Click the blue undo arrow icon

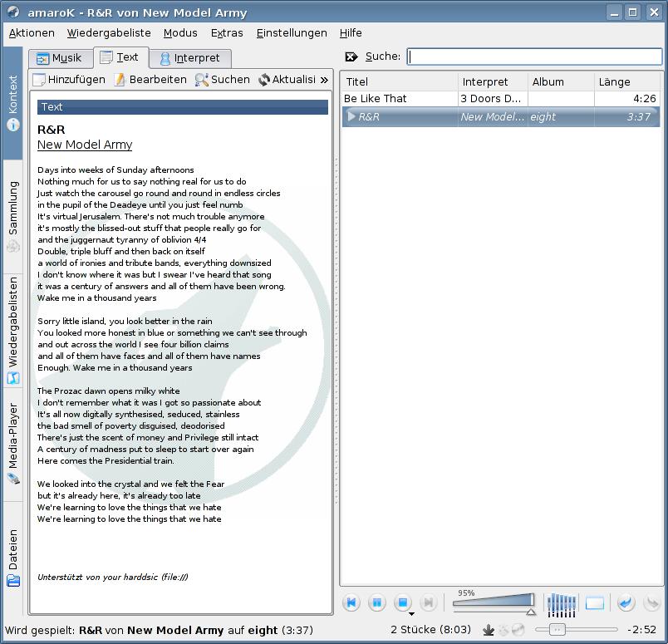(x=626, y=602)
